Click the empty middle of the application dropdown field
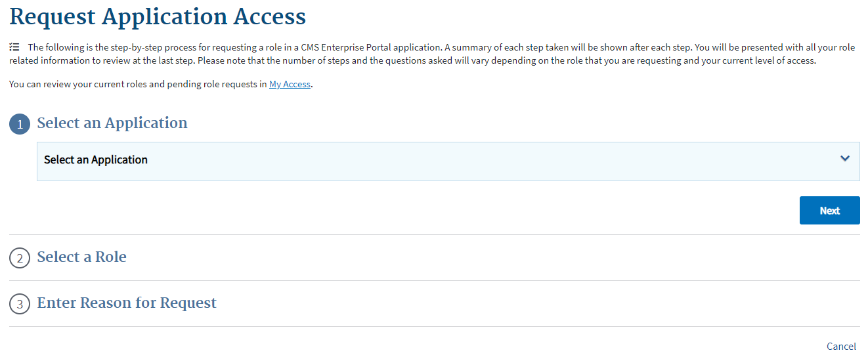 (460, 161)
